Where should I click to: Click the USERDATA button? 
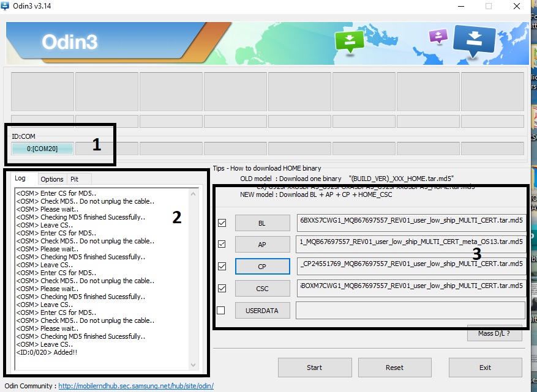(262, 311)
